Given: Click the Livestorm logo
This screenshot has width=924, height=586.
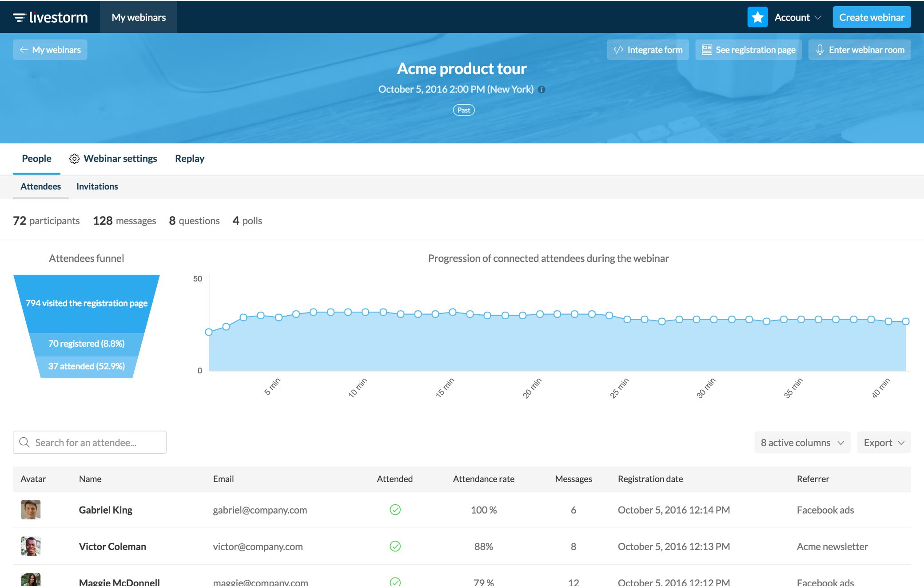Looking at the screenshot, I should (x=51, y=17).
